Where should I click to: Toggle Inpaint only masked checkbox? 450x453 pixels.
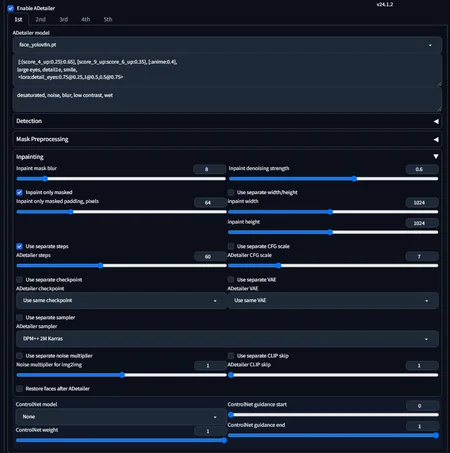(19, 192)
